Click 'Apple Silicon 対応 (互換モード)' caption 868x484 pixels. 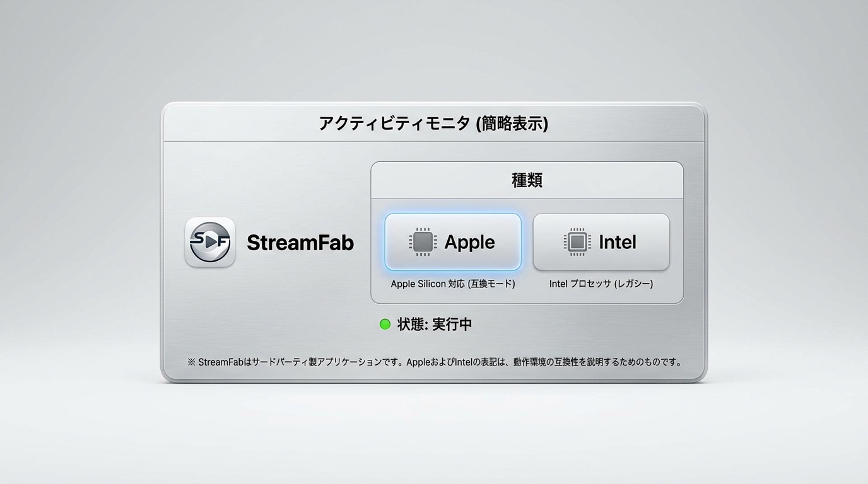453,284
